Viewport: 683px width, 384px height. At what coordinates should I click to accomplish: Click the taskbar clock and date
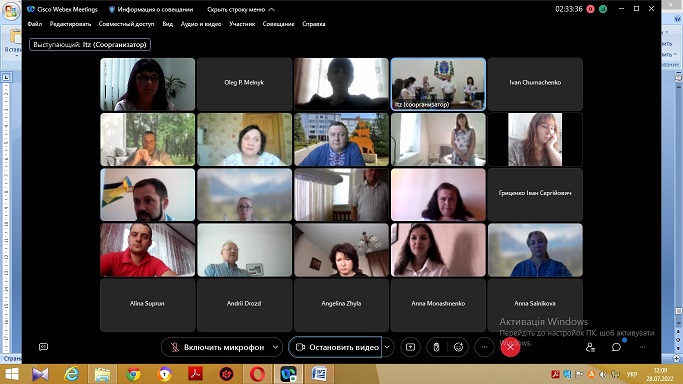pos(660,374)
